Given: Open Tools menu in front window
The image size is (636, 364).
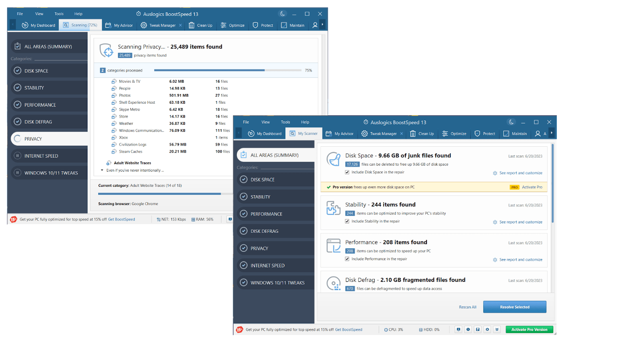Looking at the screenshot, I should pos(285,122).
